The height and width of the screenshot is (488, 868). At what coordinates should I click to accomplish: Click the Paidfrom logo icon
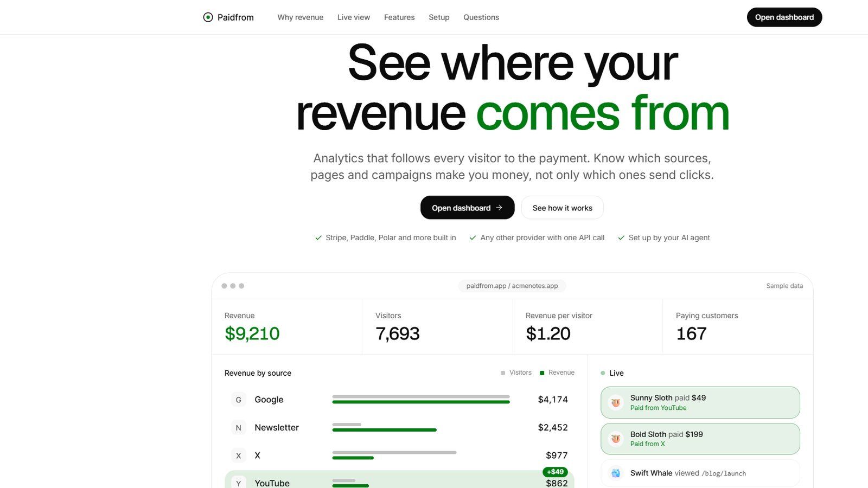tap(208, 17)
